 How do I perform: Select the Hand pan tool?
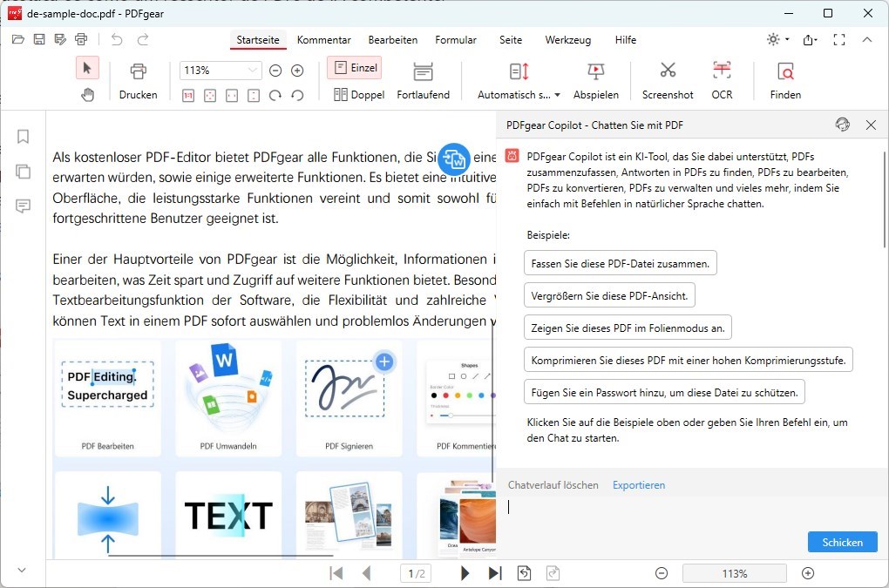tap(87, 94)
